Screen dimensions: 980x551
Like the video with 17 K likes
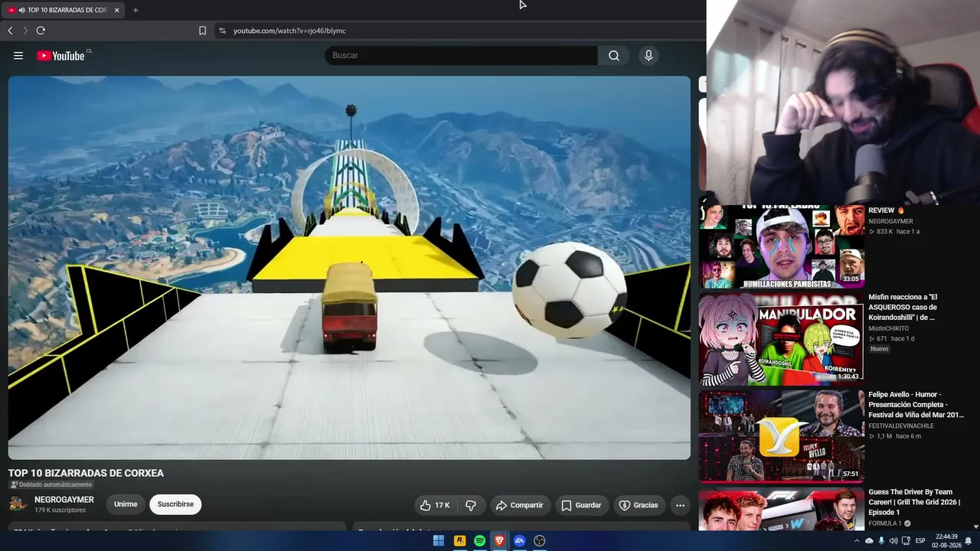click(435, 505)
